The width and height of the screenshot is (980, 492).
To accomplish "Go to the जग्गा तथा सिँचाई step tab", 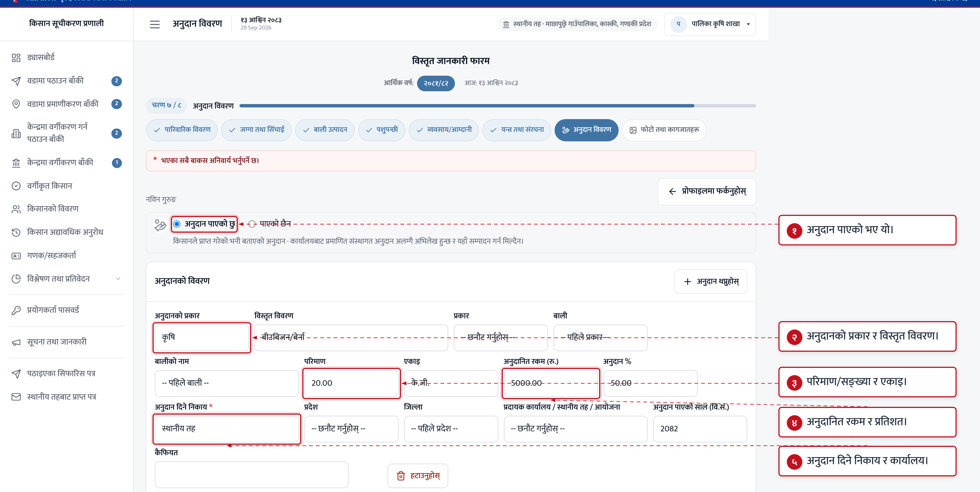I will pos(256,130).
